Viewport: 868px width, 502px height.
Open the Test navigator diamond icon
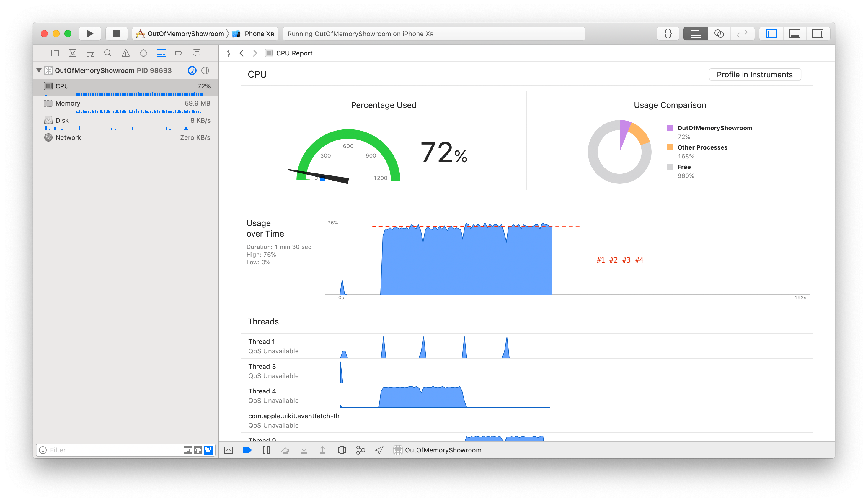pyautogui.click(x=143, y=53)
